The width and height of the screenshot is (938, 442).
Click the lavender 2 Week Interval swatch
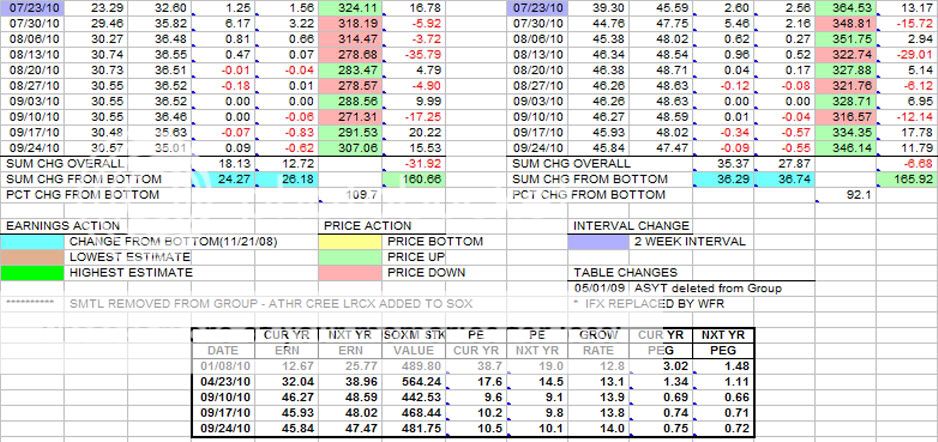600,241
